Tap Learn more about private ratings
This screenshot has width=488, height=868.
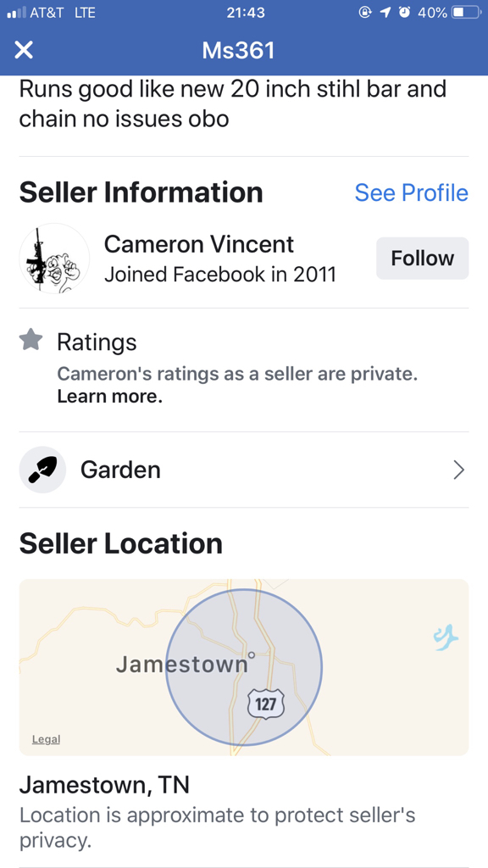[x=109, y=397]
